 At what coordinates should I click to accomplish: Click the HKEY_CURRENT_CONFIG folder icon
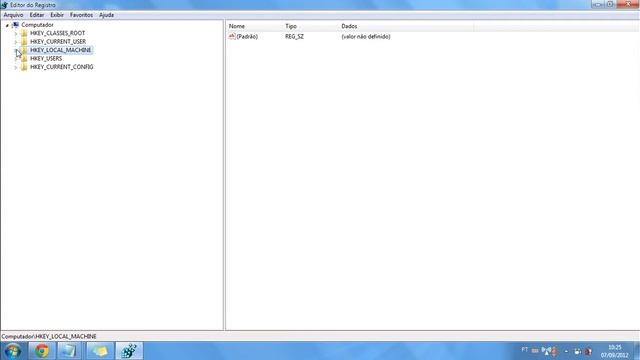(x=24, y=67)
